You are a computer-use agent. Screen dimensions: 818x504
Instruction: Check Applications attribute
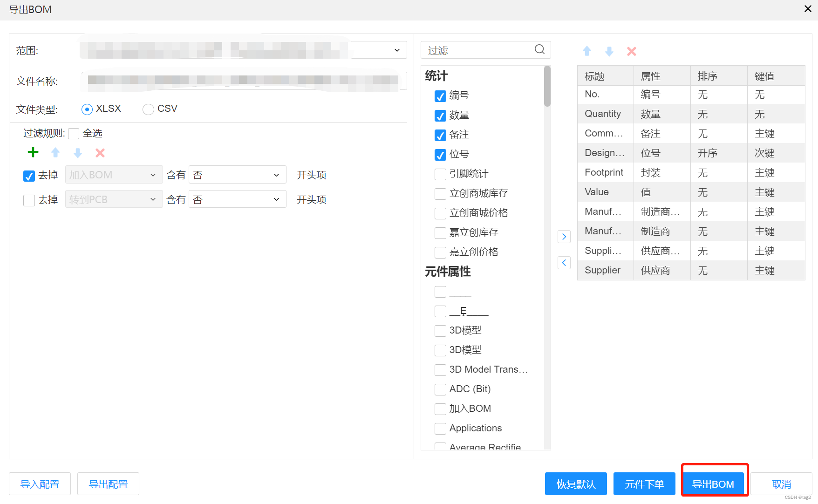tap(440, 429)
